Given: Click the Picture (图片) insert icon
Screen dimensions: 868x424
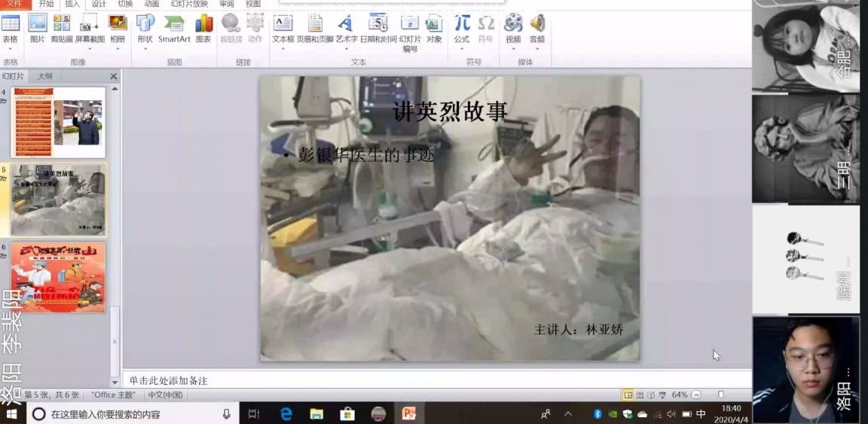Looking at the screenshot, I should [x=37, y=28].
